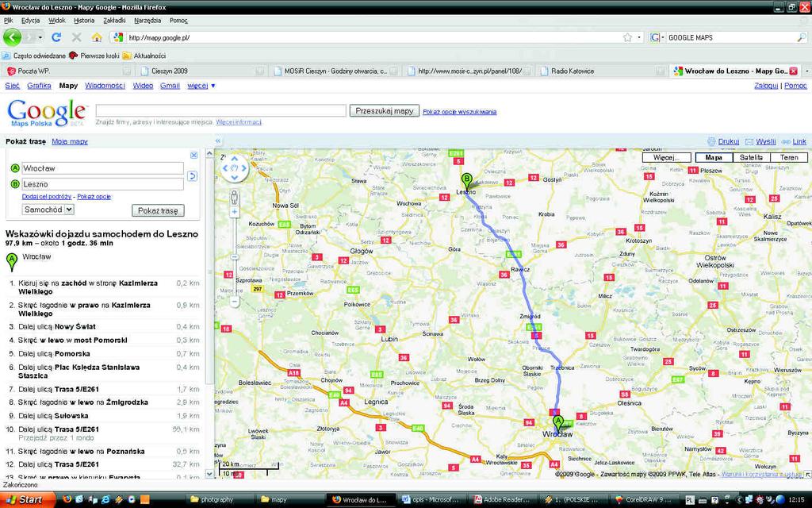812x508 pixels.
Task: Open the photography folder in the taskbar
Action: point(218,500)
